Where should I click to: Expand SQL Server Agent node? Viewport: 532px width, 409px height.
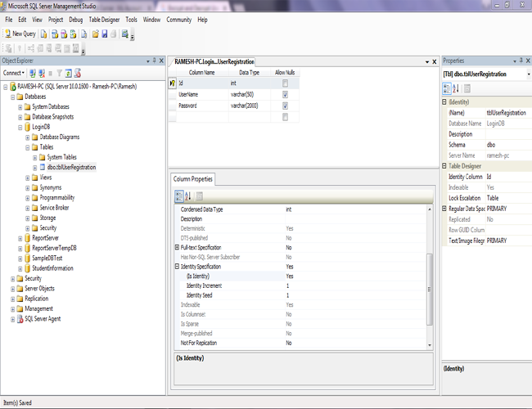[x=12, y=320]
